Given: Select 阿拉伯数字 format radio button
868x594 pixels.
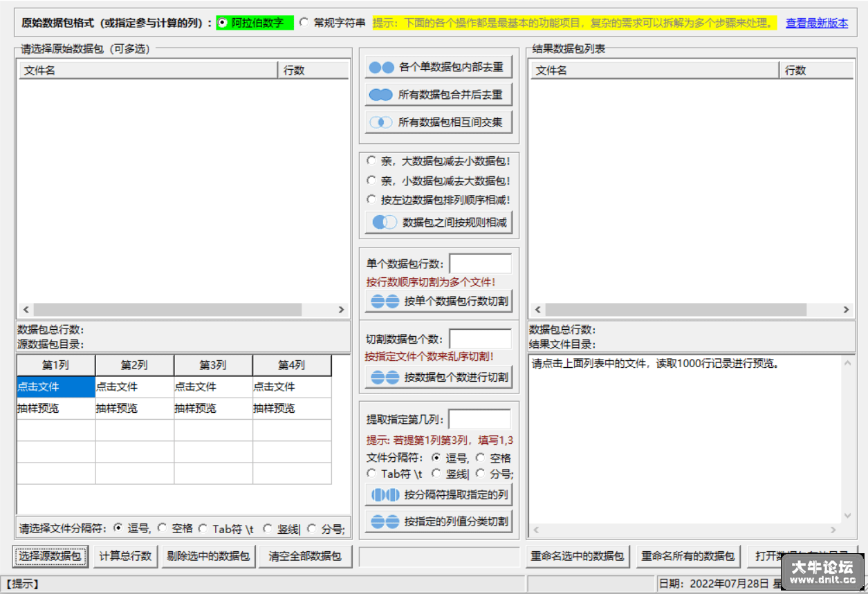Looking at the screenshot, I should pos(255,23).
